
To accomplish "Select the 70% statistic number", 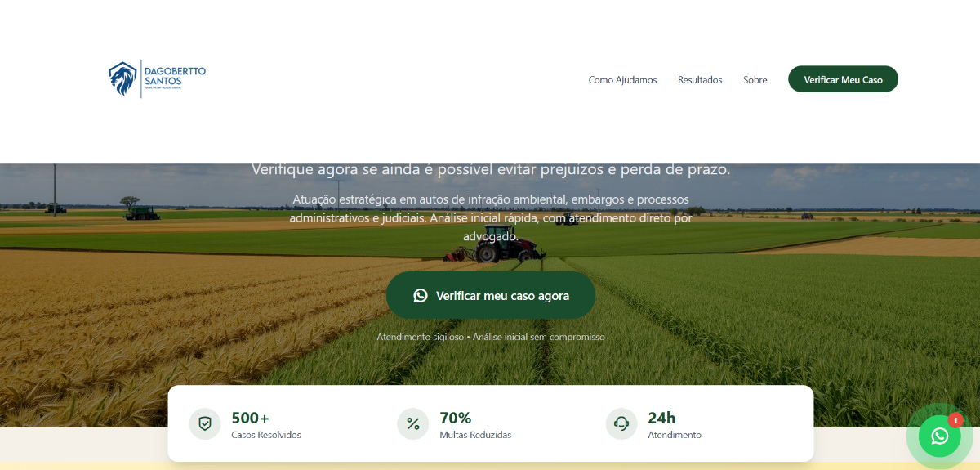I will [x=455, y=418].
